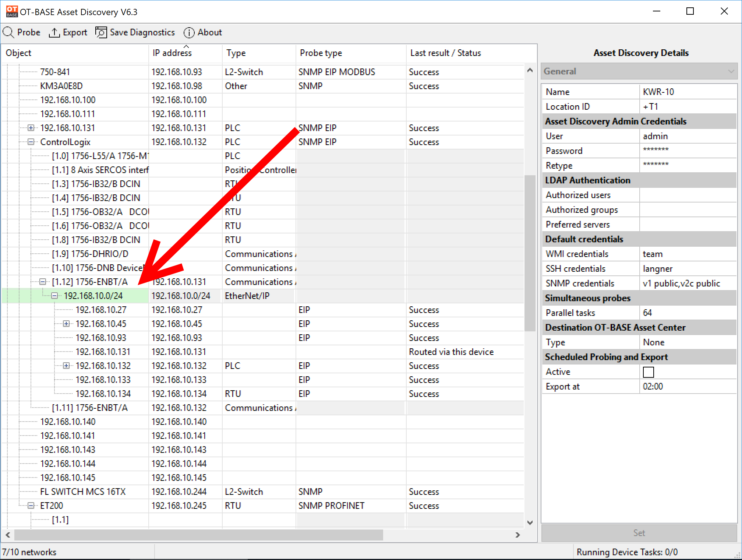This screenshot has width=742, height=560.
Task: Click the Location ID value +T1
Action: (x=688, y=106)
